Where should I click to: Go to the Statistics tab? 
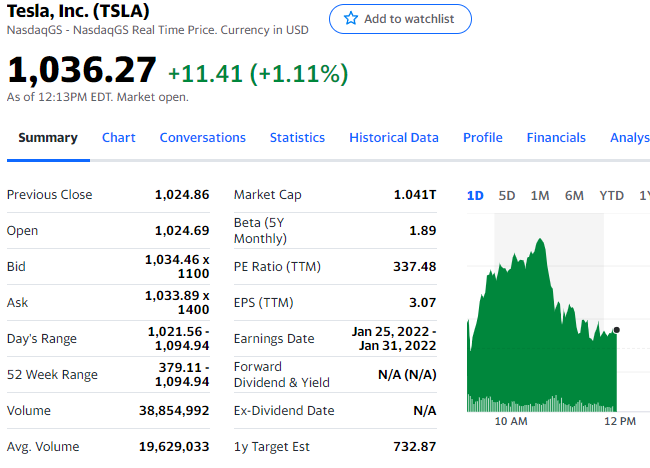[297, 138]
